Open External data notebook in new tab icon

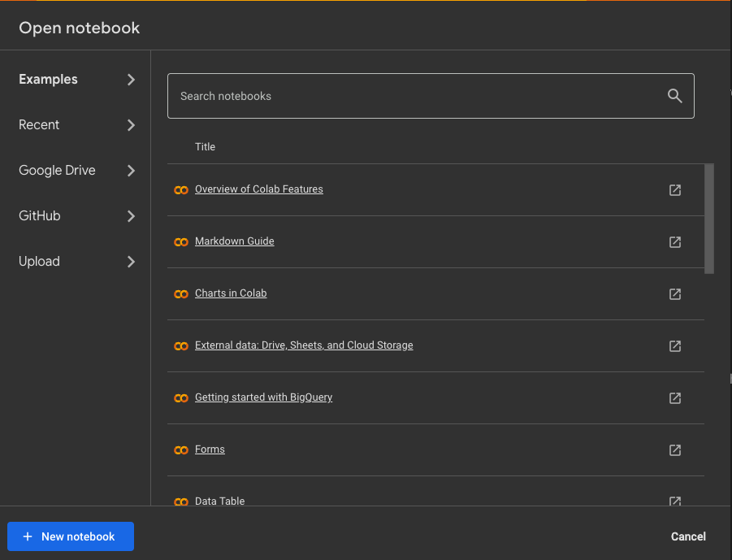[x=675, y=346]
